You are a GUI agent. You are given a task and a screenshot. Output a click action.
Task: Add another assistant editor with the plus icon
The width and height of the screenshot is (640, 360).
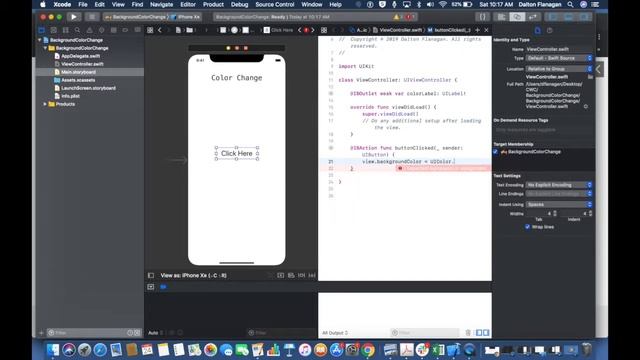(477, 30)
